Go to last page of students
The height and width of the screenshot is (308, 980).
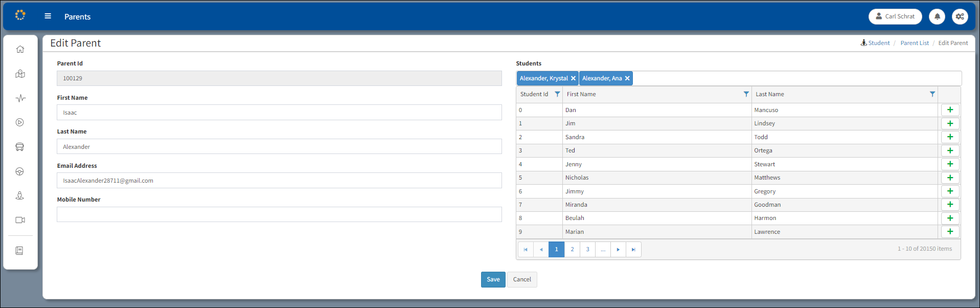(633, 250)
